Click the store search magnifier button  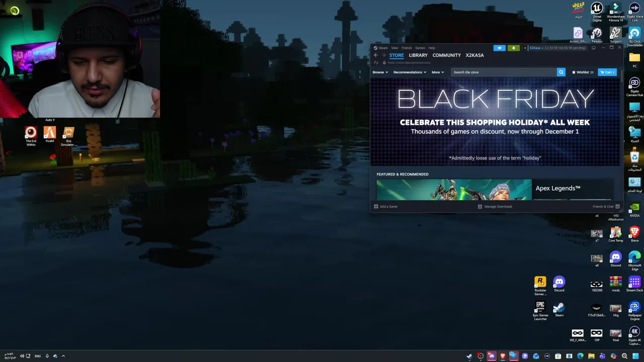click(x=561, y=72)
